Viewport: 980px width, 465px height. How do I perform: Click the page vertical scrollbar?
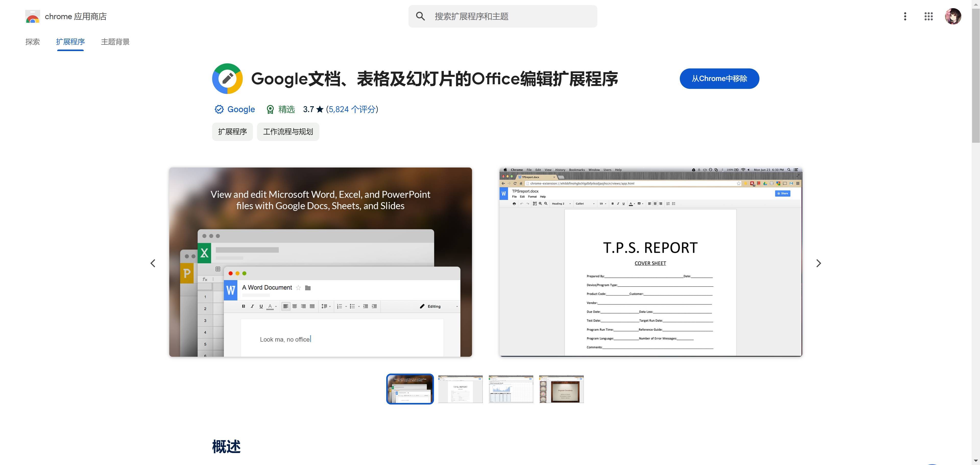click(976, 76)
